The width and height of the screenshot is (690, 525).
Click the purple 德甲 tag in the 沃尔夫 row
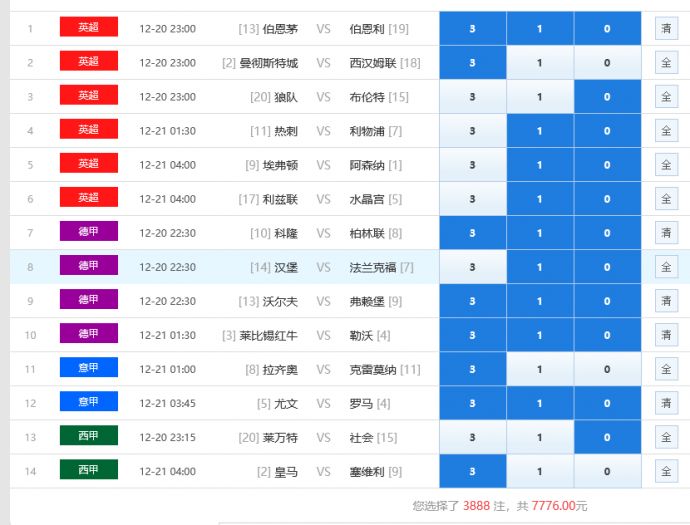point(88,300)
